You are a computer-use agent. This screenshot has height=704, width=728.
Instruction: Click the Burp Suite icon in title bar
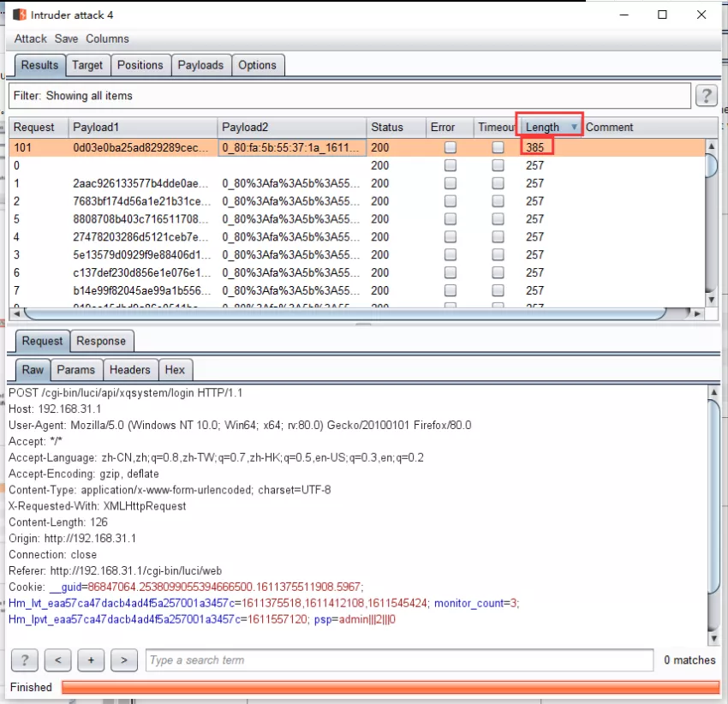point(20,15)
